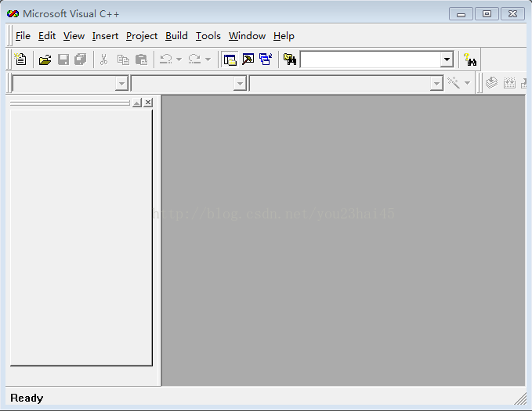The height and width of the screenshot is (411, 532).
Task: Maximize the Visual C++ window
Action: coord(487,14)
